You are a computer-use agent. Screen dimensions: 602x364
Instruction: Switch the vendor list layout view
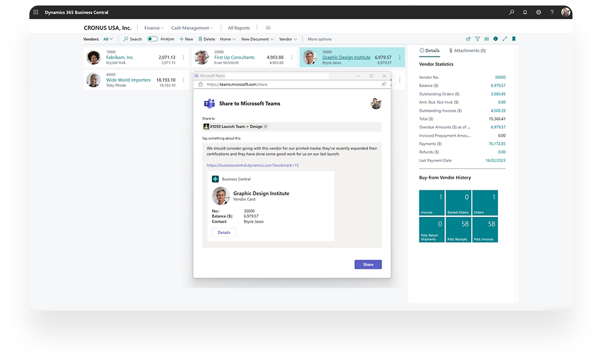pos(486,39)
